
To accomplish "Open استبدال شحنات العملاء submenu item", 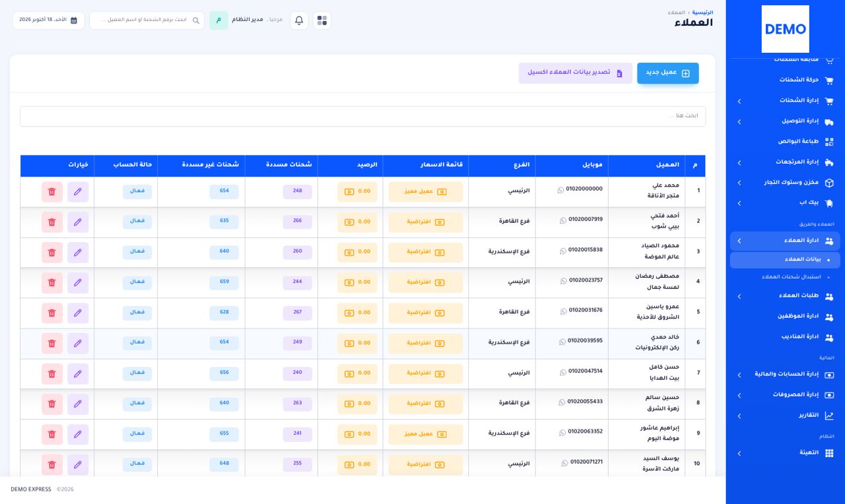I will pos(785,277).
